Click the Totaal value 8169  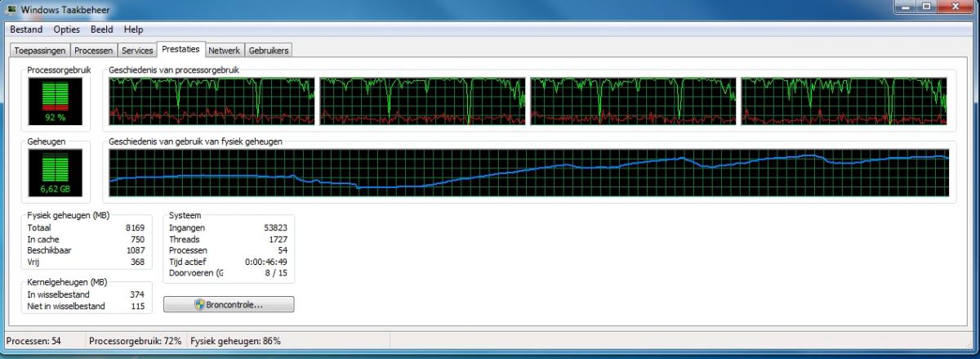[135, 227]
